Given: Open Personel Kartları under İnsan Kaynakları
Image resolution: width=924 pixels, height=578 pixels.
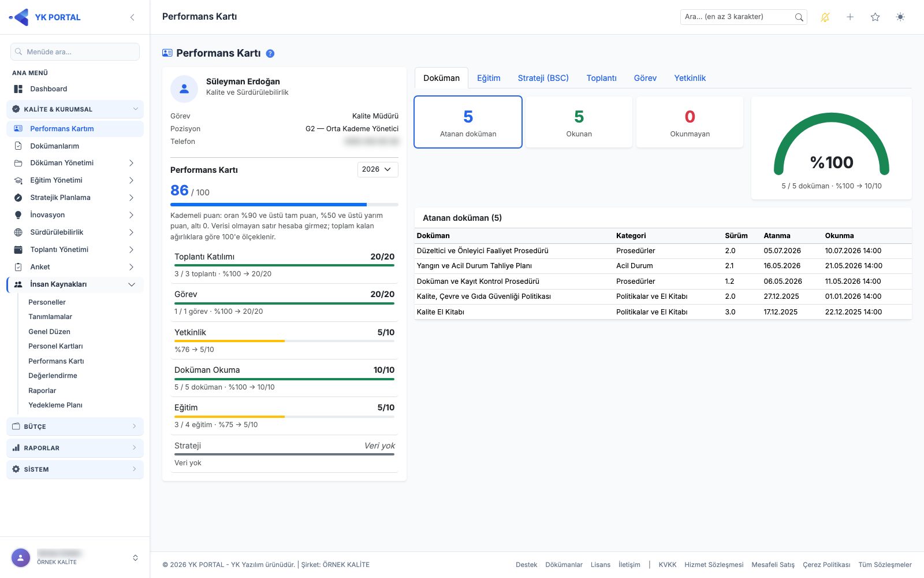Looking at the screenshot, I should [55, 346].
